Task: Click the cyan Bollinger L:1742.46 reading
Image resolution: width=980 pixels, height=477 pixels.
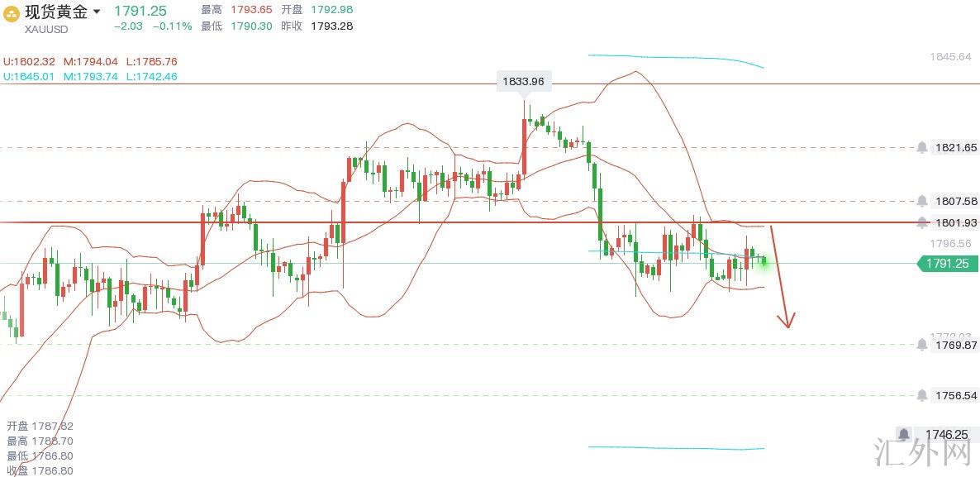Action: click(152, 76)
